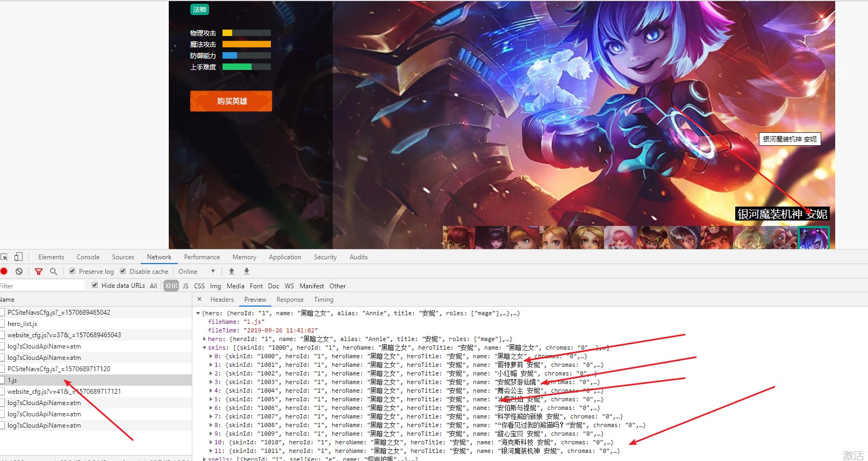
Task: Toggle the device toolbar icon
Action: coord(18,257)
